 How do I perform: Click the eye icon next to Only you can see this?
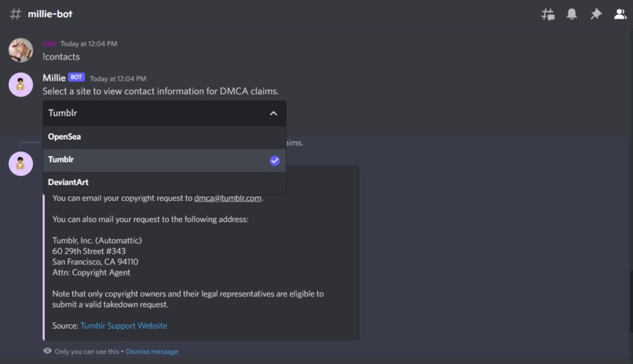[47, 351]
